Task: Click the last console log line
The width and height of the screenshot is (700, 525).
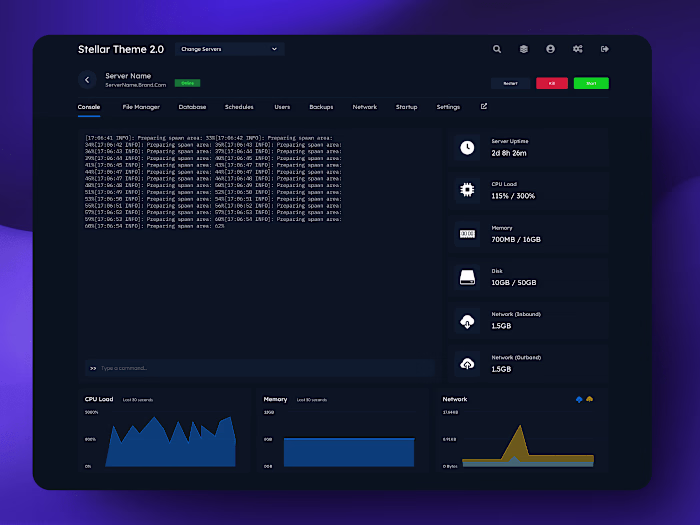Action: (154, 226)
